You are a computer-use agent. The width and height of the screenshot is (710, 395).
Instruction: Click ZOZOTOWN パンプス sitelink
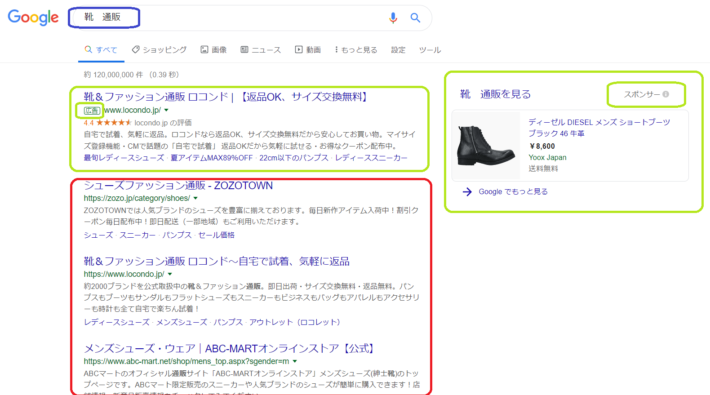click(177, 235)
